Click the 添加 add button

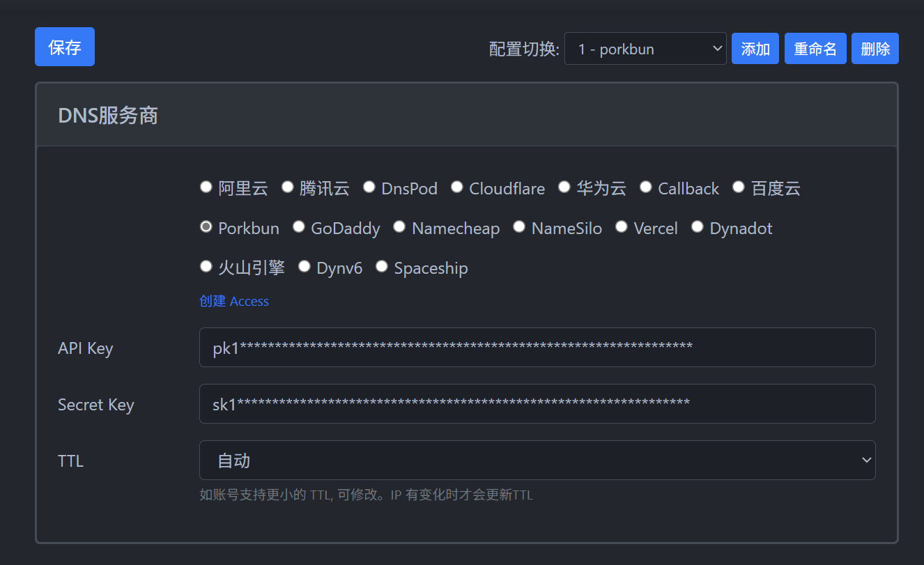[755, 49]
